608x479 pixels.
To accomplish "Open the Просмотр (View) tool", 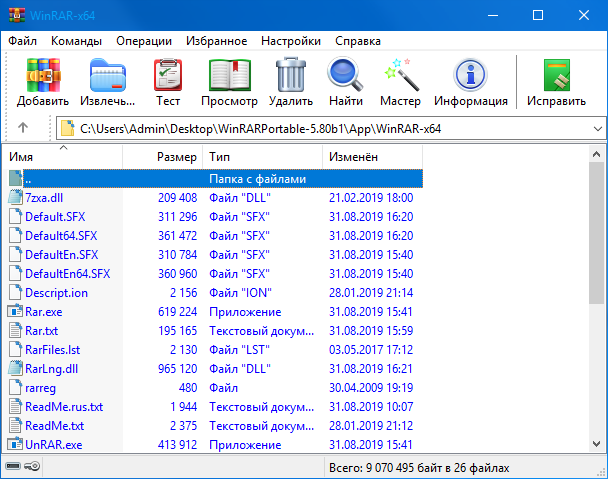I will coord(229,82).
